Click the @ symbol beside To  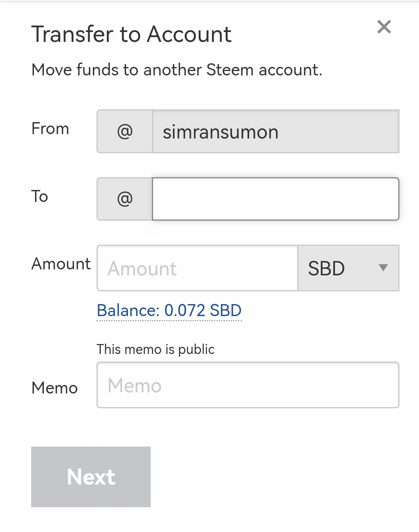coord(125,199)
